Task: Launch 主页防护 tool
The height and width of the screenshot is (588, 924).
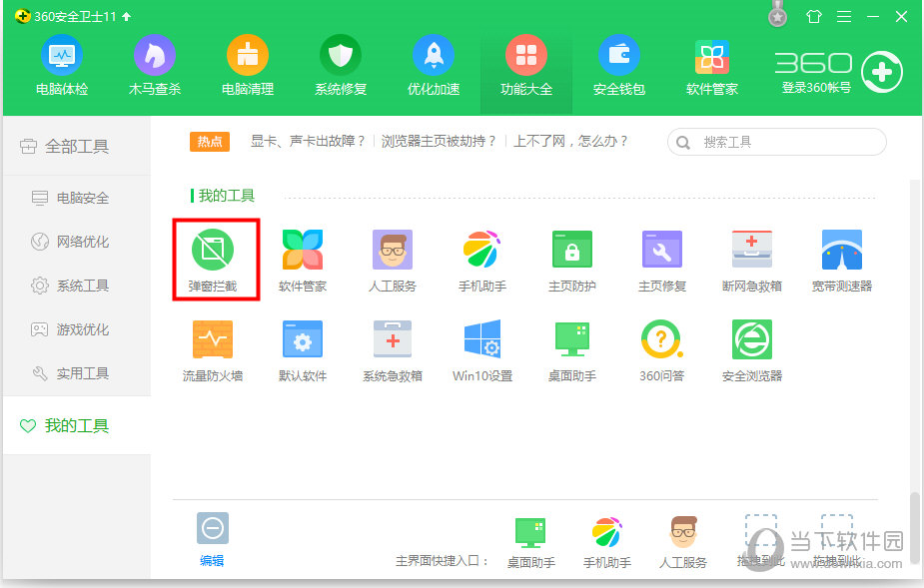Action: point(572,261)
